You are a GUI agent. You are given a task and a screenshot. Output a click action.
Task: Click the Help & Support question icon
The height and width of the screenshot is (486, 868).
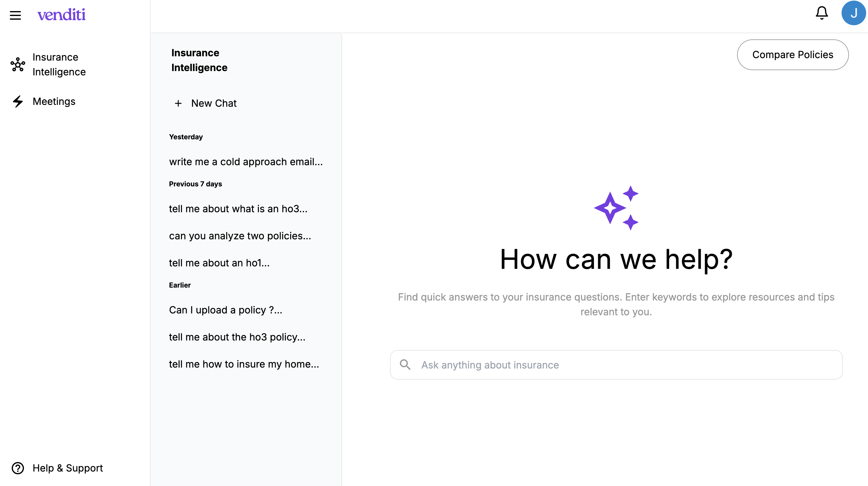(x=18, y=468)
